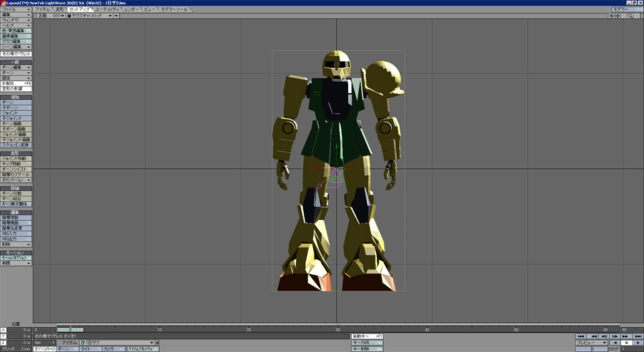Select ライト edit mode button
Screen dimensions: 644x352
pos(91,349)
